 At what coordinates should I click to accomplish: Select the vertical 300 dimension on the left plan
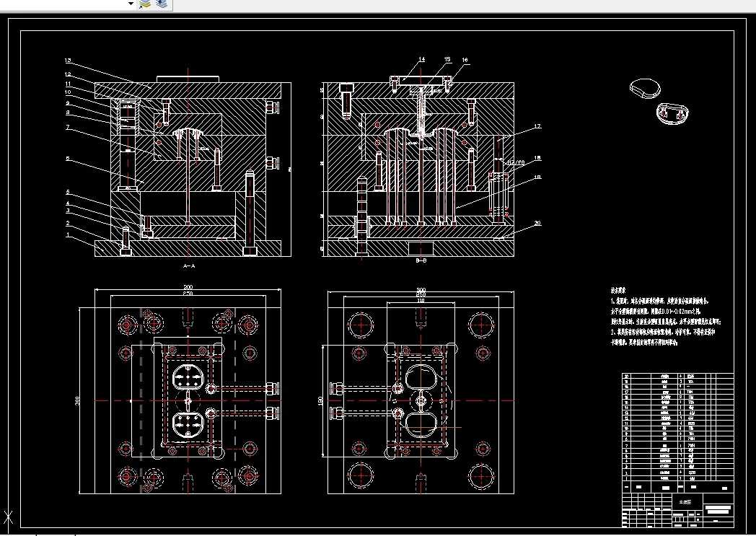point(78,400)
